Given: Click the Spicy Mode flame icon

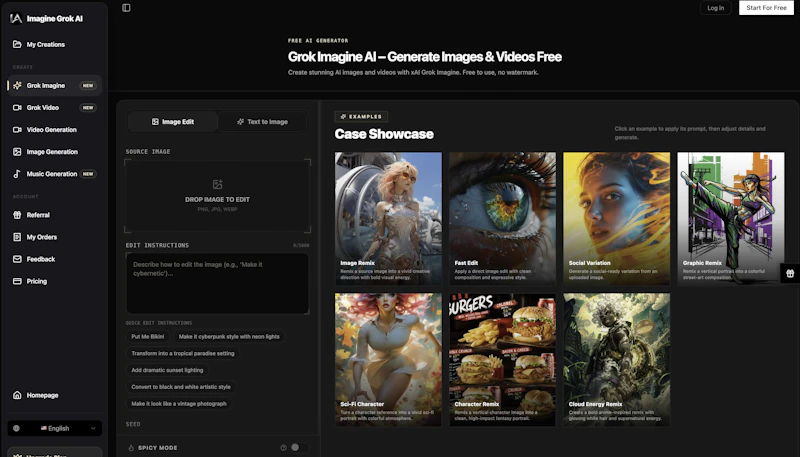Looking at the screenshot, I should [131, 448].
